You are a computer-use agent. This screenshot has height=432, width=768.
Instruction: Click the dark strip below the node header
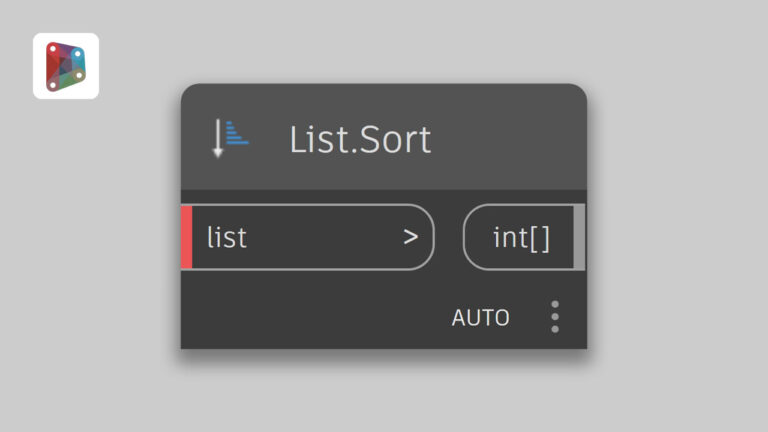(384, 196)
